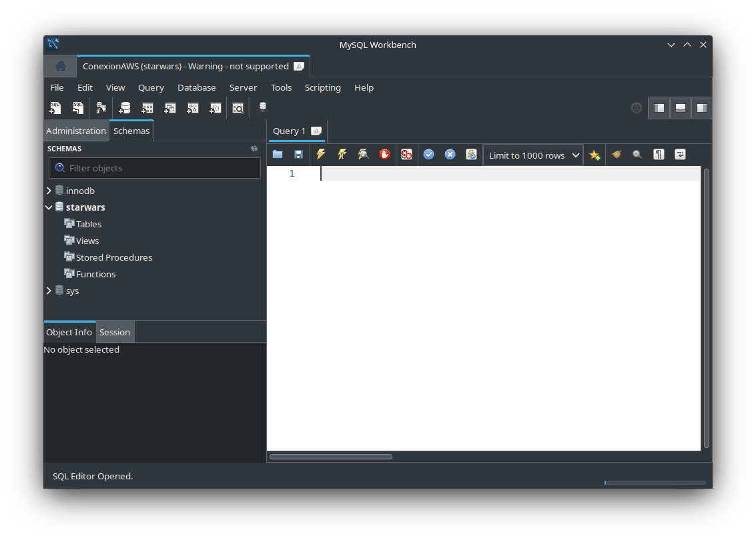This screenshot has width=756, height=540.
Task: Refresh the schemas list icon
Action: click(x=254, y=149)
